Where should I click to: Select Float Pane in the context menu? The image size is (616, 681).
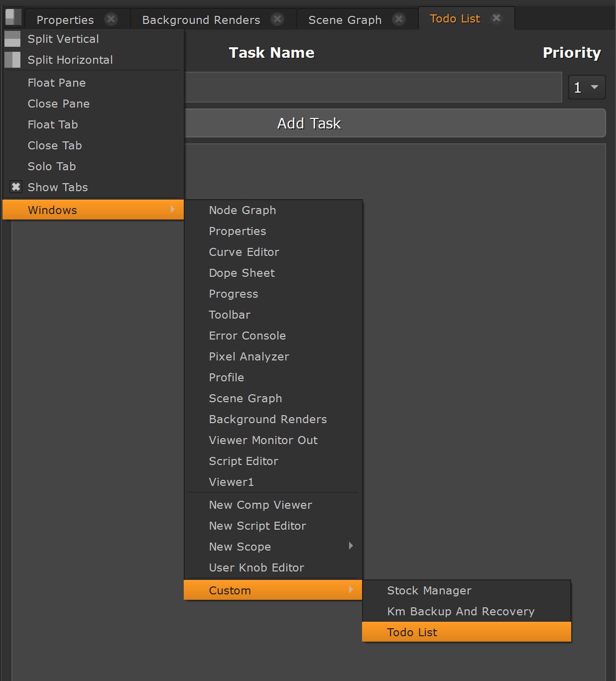[x=57, y=83]
